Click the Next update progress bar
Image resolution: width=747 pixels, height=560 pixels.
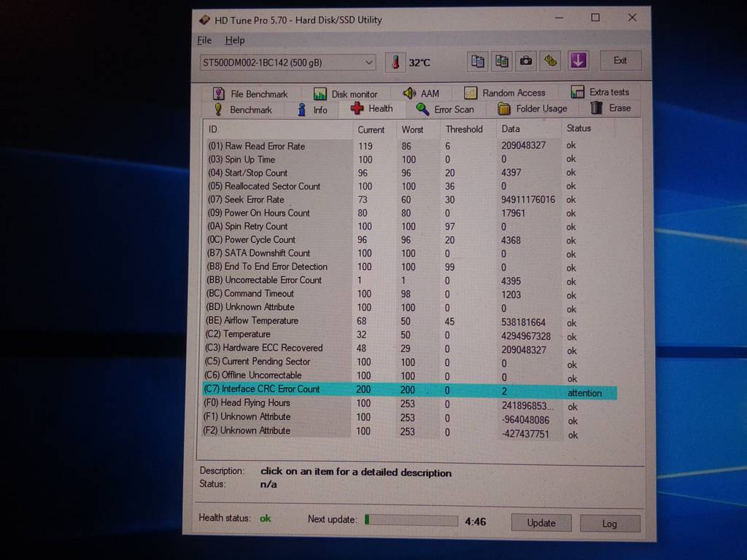click(411, 520)
